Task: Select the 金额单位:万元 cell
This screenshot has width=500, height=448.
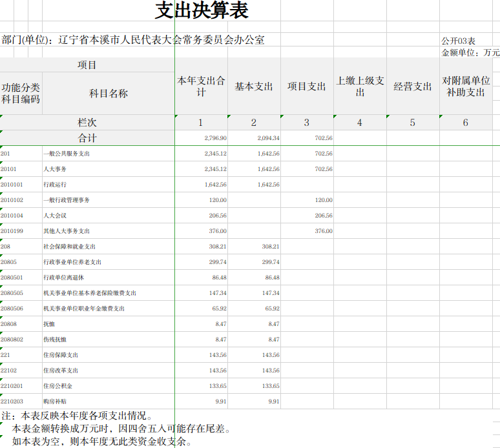Action: click(x=470, y=52)
